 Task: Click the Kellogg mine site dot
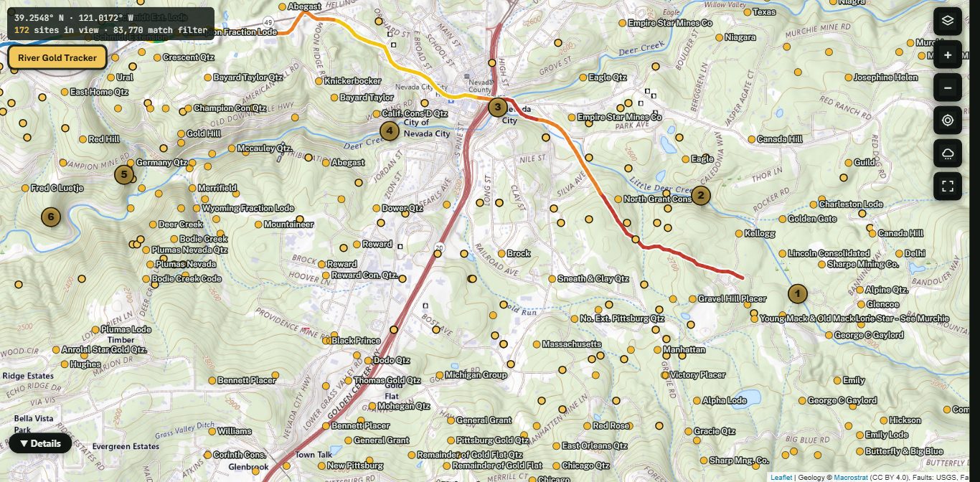[739, 234]
